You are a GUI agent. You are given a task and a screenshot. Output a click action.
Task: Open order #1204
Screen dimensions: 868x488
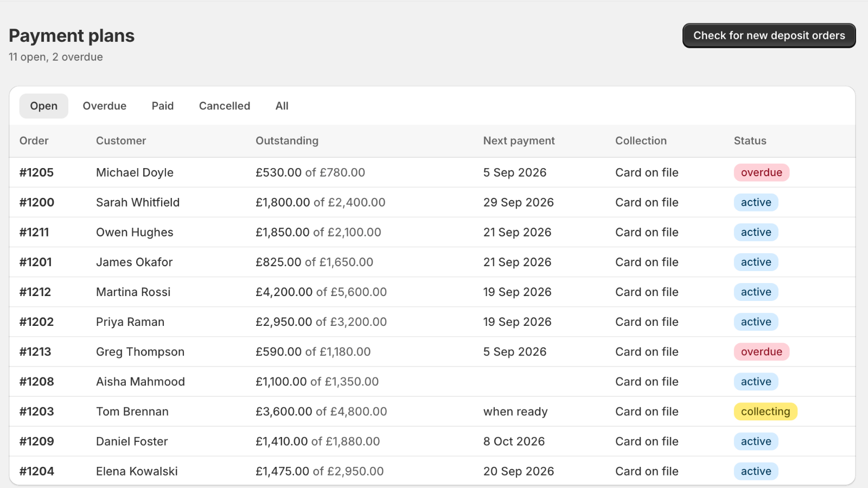(37, 471)
